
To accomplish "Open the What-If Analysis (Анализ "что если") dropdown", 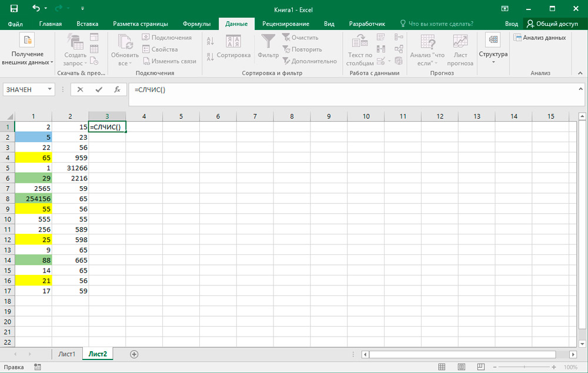I will click(427, 50).
